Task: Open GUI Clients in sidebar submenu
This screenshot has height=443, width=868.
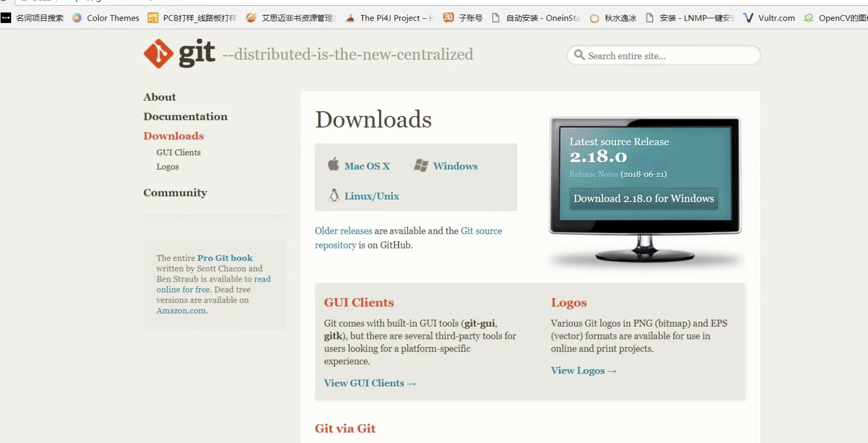Action: point(178,152)
